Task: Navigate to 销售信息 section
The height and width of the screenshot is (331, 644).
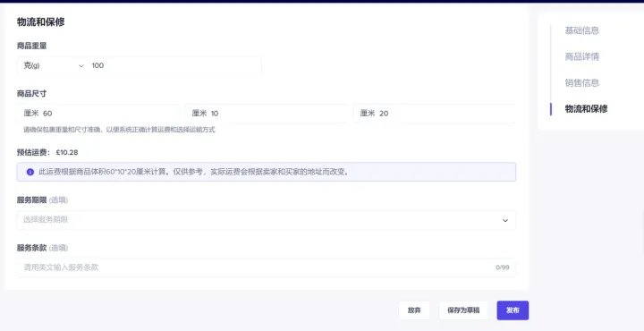Action: tap(581, 83)
